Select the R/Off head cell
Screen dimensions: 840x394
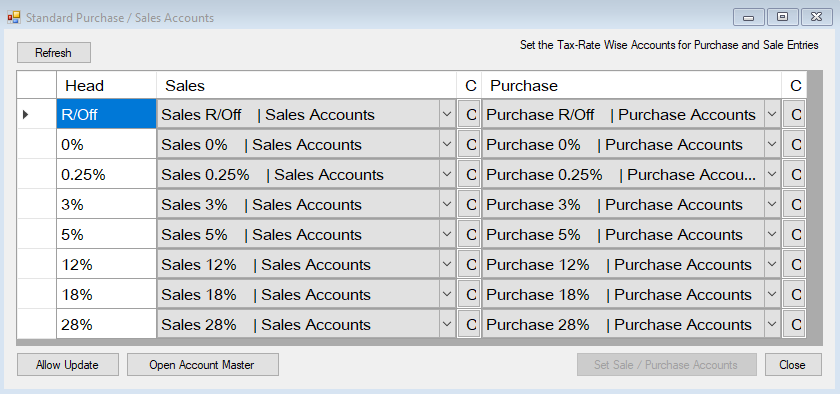(107, 115)
